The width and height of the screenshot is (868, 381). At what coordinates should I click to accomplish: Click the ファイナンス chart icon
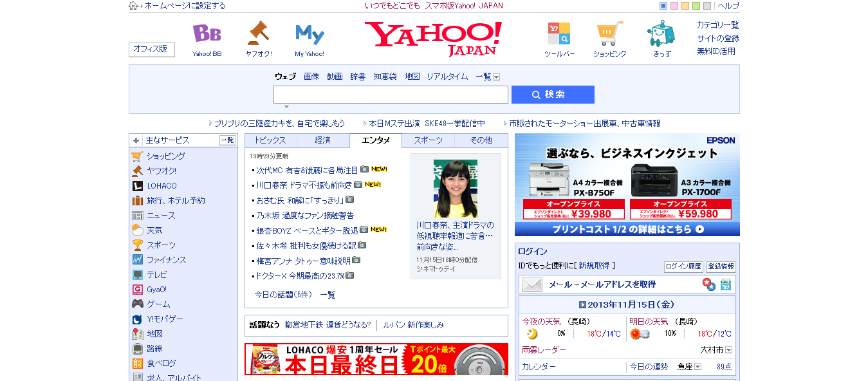137,260
